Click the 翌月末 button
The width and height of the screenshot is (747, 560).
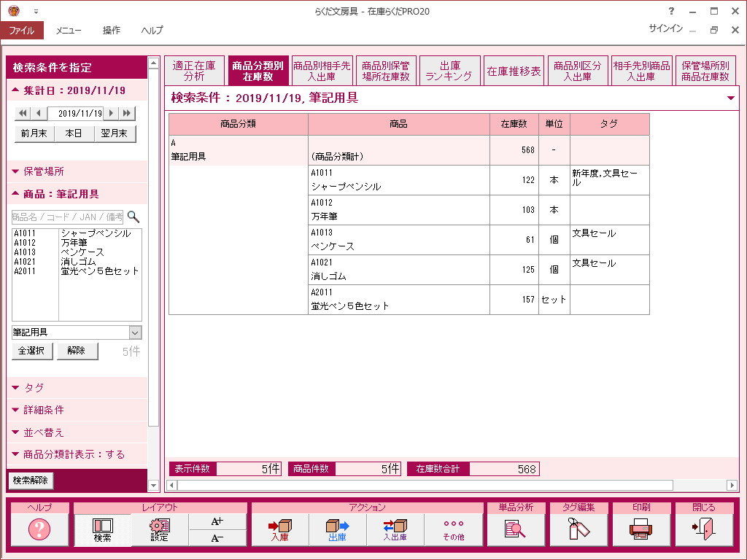pyautogui.click(x=115, y=133)
